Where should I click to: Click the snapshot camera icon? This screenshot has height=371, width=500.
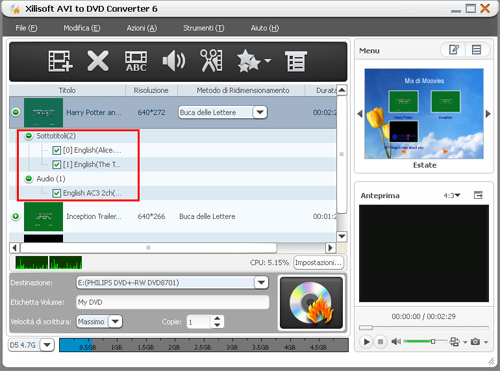[x=475, y=342]
